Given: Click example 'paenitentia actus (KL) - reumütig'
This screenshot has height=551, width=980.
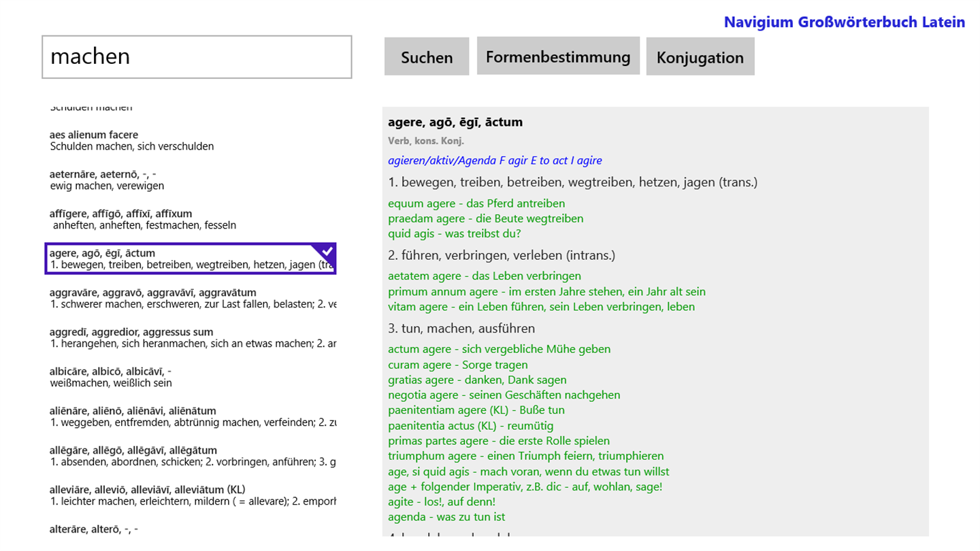Looking at the screenshot, I should (470, 426).
